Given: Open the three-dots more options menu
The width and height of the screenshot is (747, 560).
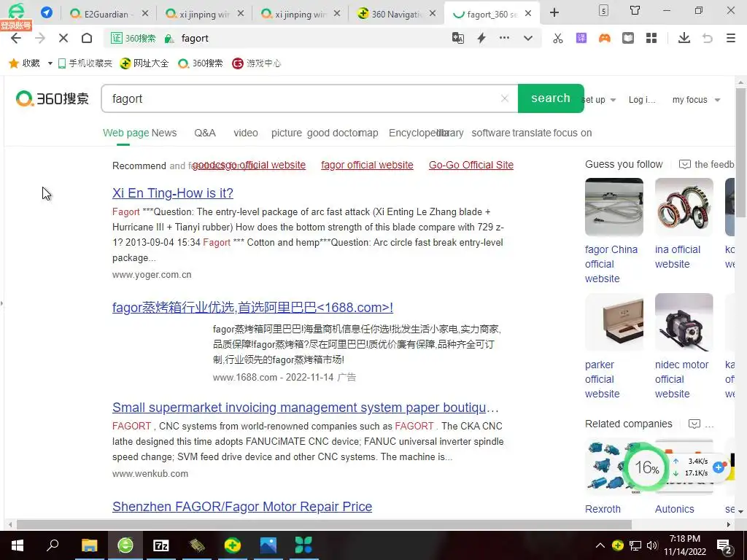Looking at the screenshot, I should click(x=504, y=38).
